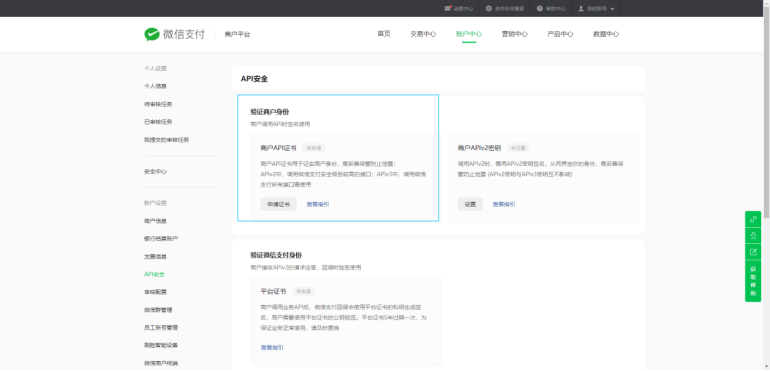Open the 消息中心 message center icon
The width and height of the screenshot is (770, 371).
[447, 8]
